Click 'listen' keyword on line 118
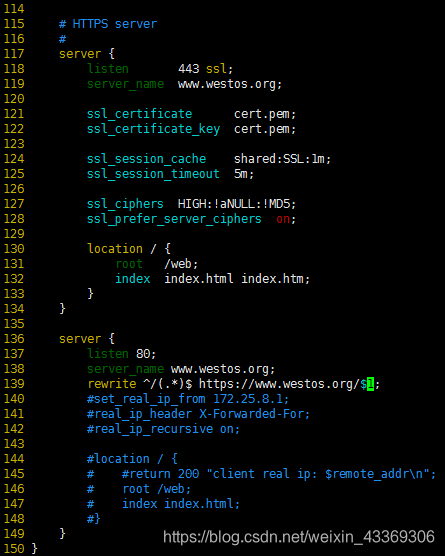 tap(108, 69)
